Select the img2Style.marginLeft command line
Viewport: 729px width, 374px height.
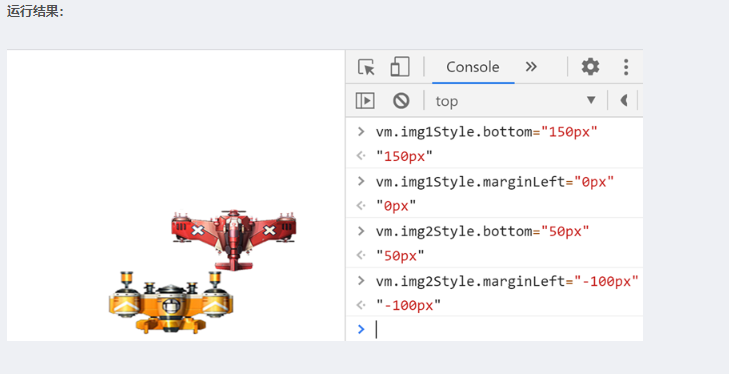(x=507, y=281)
